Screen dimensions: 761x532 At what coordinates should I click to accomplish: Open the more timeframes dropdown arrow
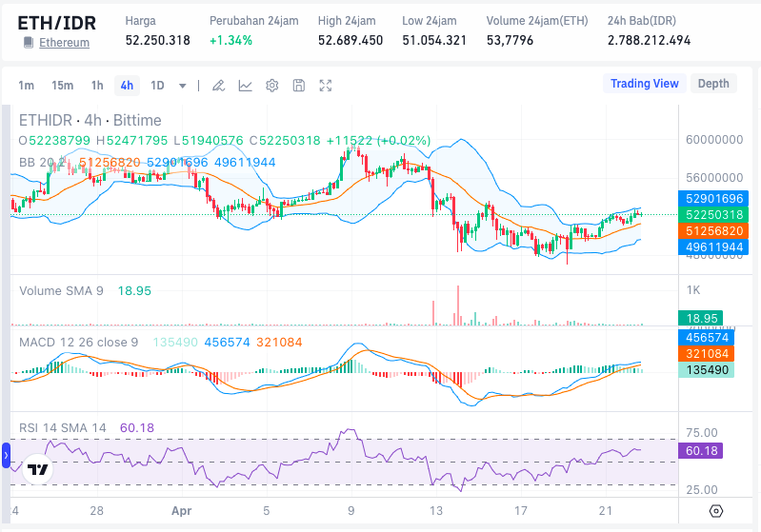183,86
